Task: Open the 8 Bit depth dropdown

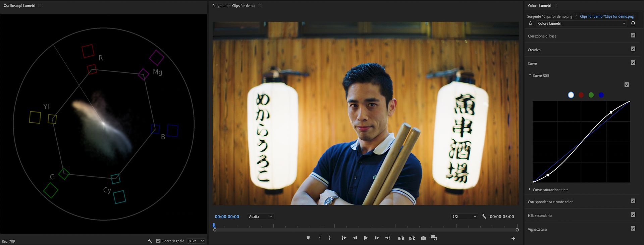Action: [x=196, y=241]
